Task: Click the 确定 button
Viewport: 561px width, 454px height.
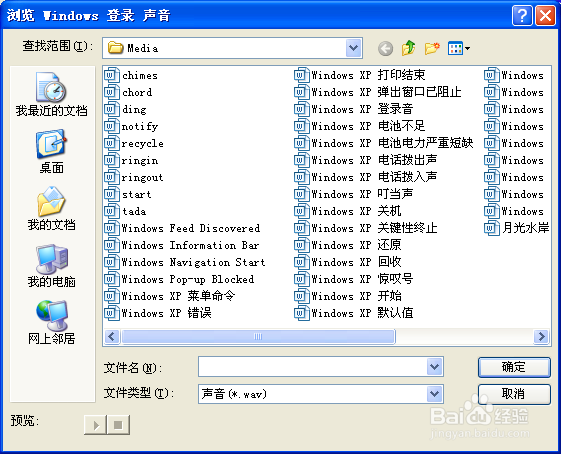Action: tap(514, 367)
